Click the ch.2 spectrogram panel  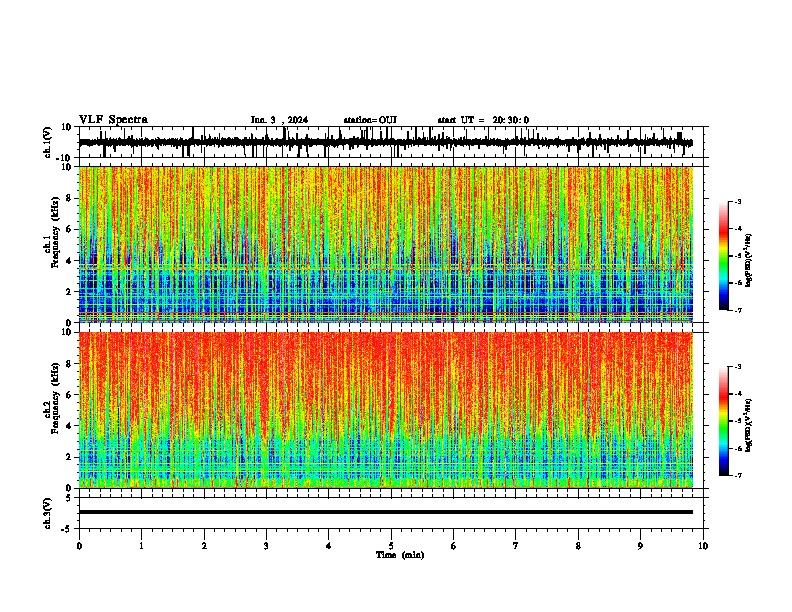click(x=386, y=410)
